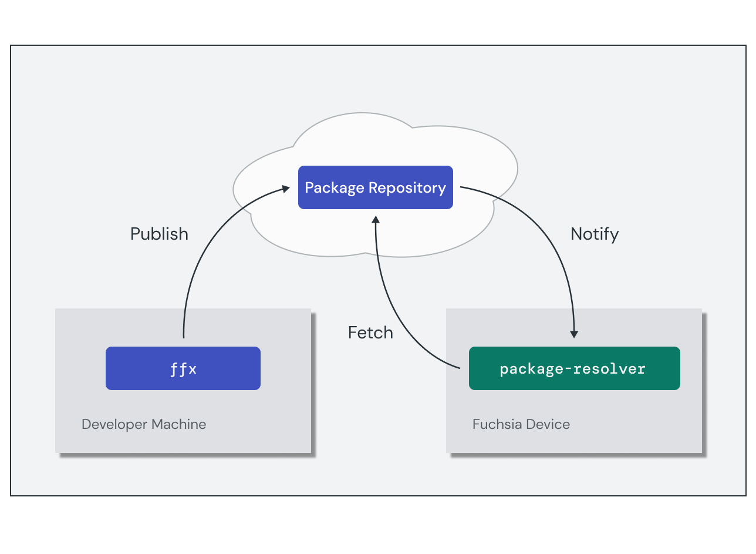Screen dimensions: 756x554
Task: Click the Fetch text label
Action: 370,333
